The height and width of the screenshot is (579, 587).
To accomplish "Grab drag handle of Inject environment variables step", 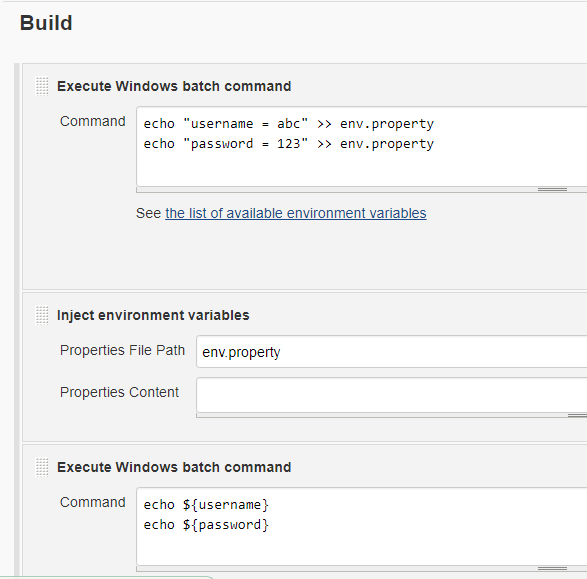I will tap(42, 316).
